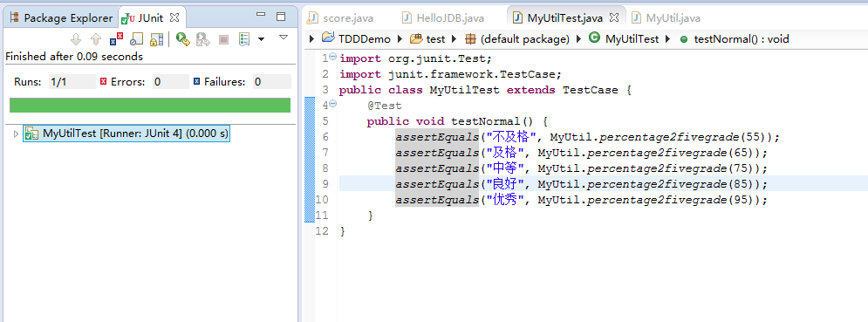Screen dimensions: 868x322
Task: Click the green JUnit progress bar
Action: 150,106
